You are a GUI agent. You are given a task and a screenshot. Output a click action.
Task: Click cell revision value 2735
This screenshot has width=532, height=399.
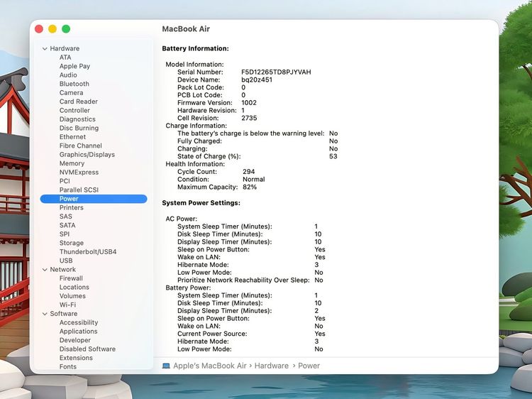tap(249, 118)
